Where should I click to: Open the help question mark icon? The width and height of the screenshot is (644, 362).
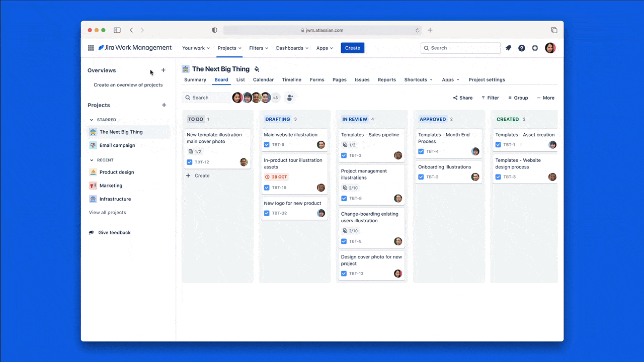(522, 48)
